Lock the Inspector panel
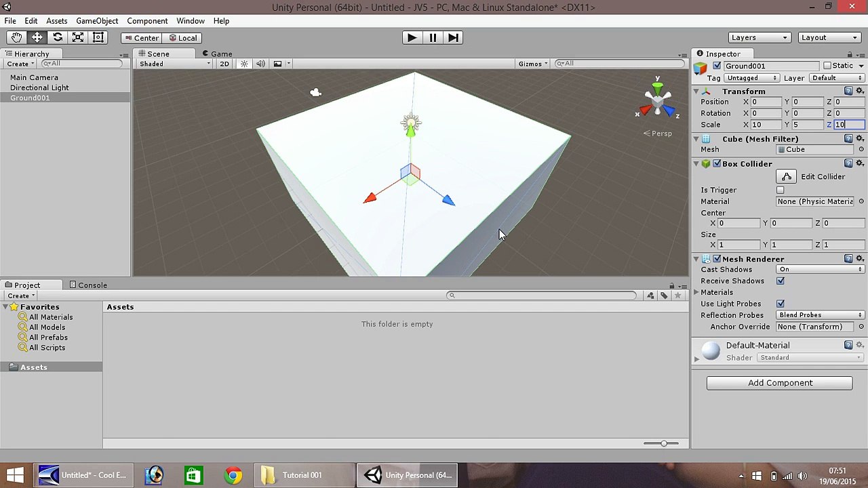This screenshot has height=488, width=868. tap(850, 54)
